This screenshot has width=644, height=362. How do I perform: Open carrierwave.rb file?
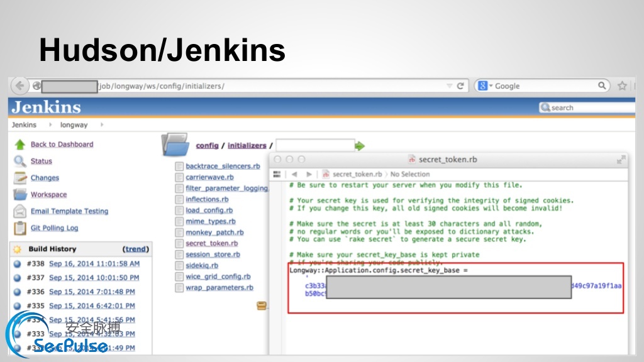pyautogui.click(x=209, y=177)
